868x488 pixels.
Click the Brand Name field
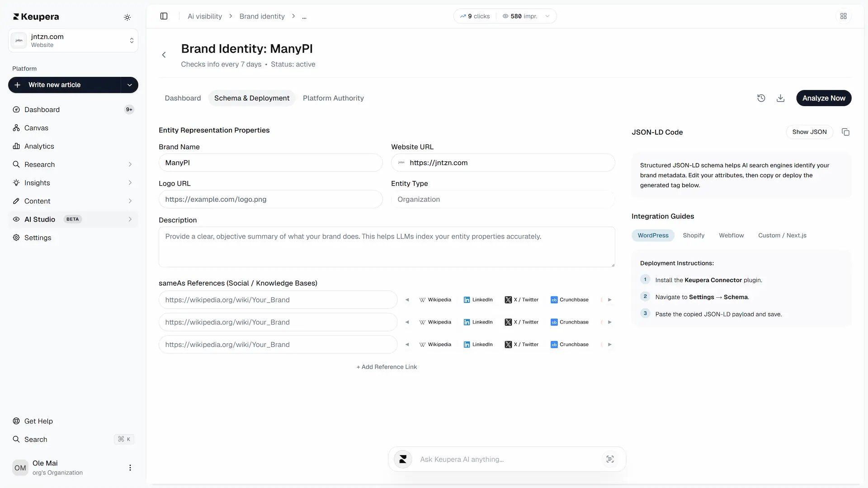pyautogui.click(x=270, y=163)
